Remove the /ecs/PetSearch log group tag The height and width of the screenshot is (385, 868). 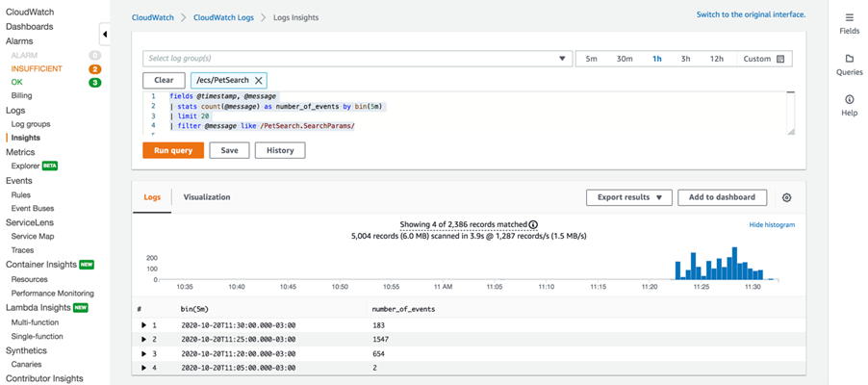coord(258,80)
